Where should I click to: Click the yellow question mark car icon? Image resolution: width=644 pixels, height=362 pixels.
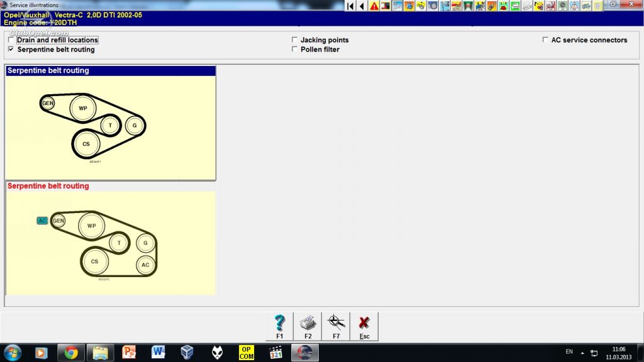(538, 6)
